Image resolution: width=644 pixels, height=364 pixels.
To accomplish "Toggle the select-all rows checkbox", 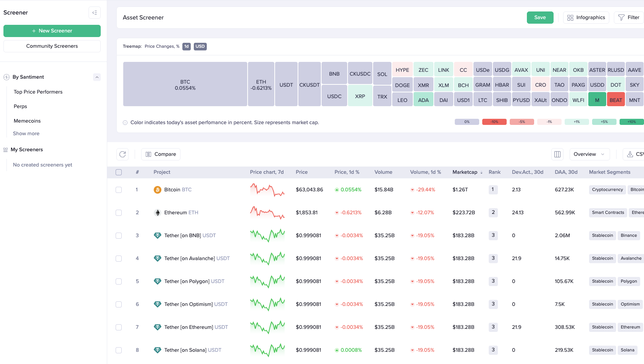I will (119, 172).
